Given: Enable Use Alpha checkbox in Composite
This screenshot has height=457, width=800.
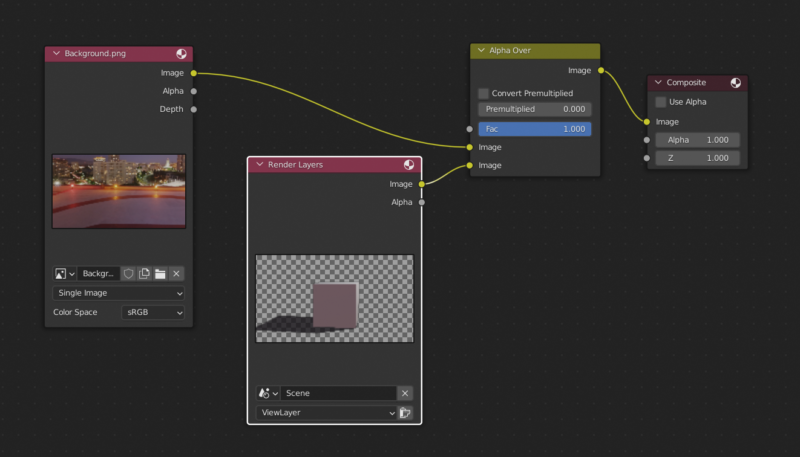Looking at the screenshot, I should (x=660, y=102).
